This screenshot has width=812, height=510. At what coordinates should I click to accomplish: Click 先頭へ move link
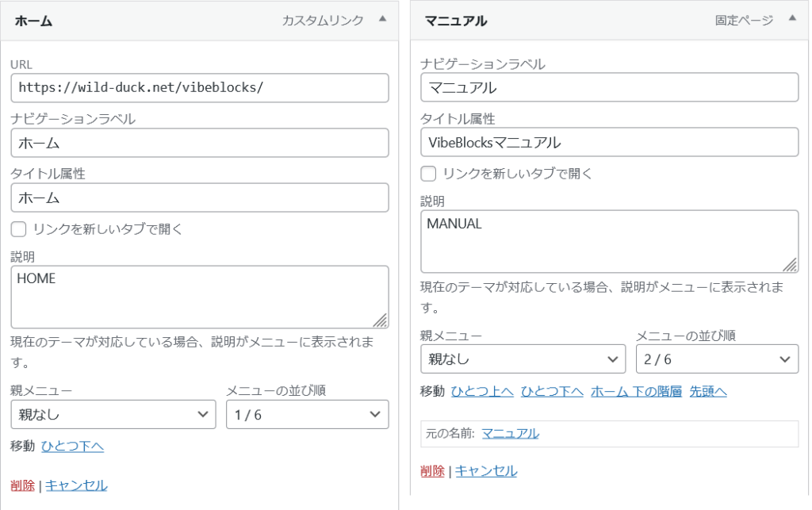(x=708, y=391)
